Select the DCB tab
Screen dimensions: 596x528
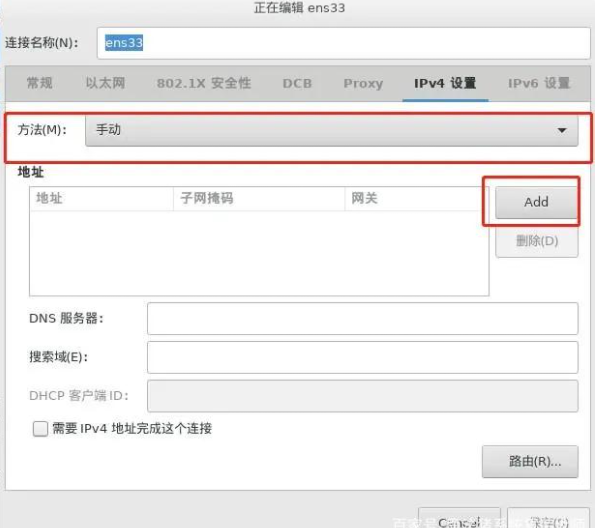297,83
